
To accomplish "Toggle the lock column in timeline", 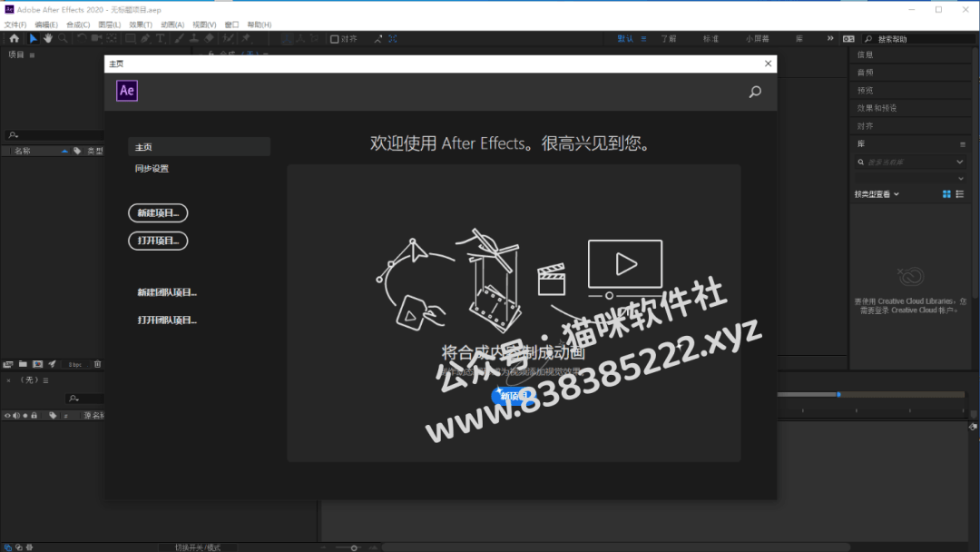I will [34, 416].
